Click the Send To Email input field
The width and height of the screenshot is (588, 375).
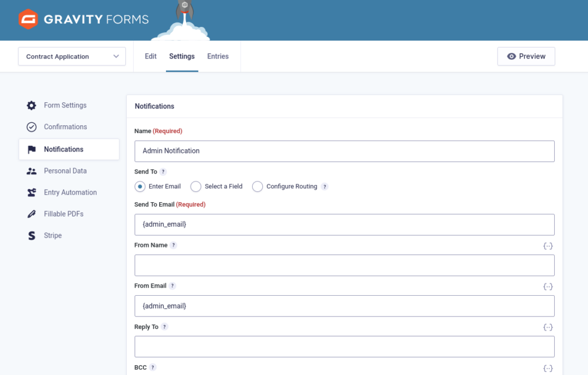[x=345, y=225]
